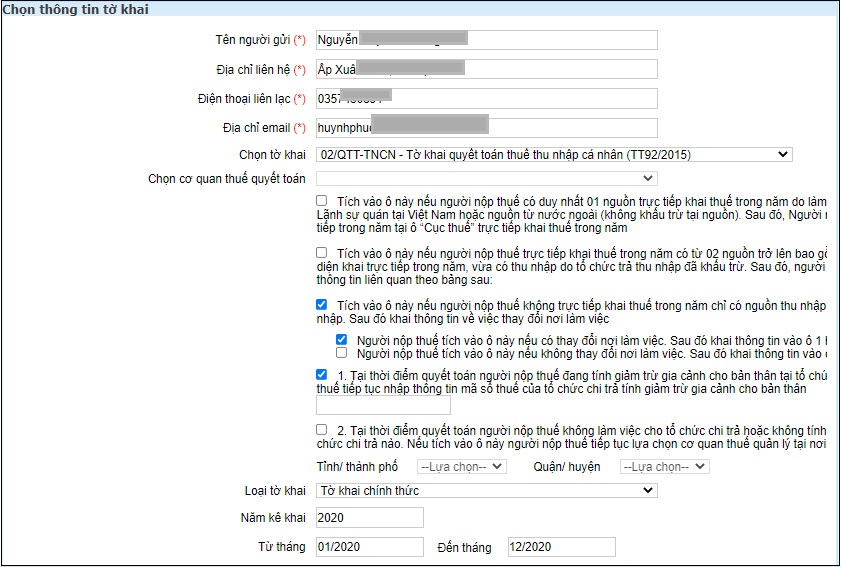Viewport: 841px width, 567px height.
Task: Toggle checkbox 1 about đang tính giảm trừ gia cảnh
Action: tap(321, 374)
